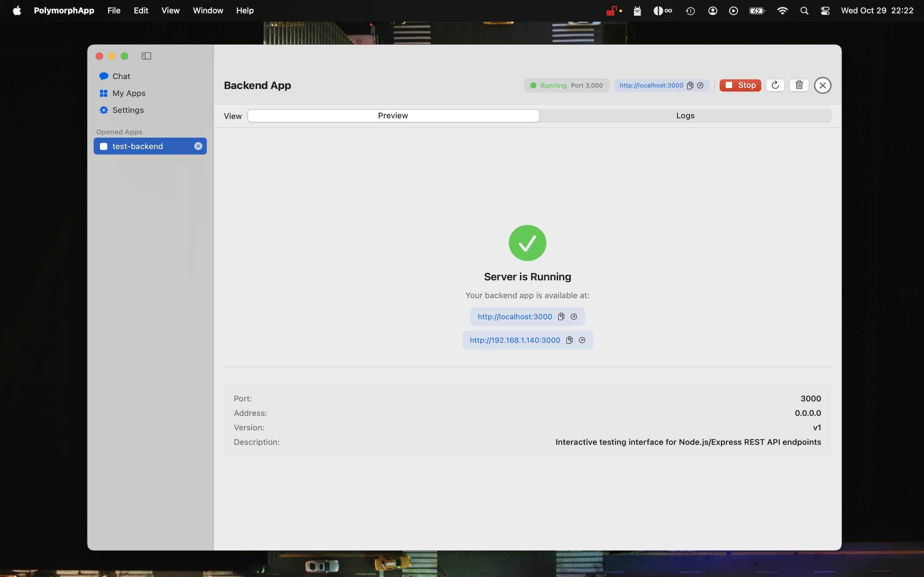
Task: Open localhost:3000 via the toolbar external-link icon
Action: (700, 85)
